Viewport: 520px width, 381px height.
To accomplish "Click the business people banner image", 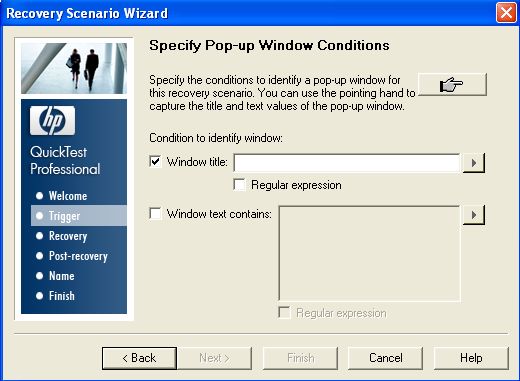I will click(74, 68).
